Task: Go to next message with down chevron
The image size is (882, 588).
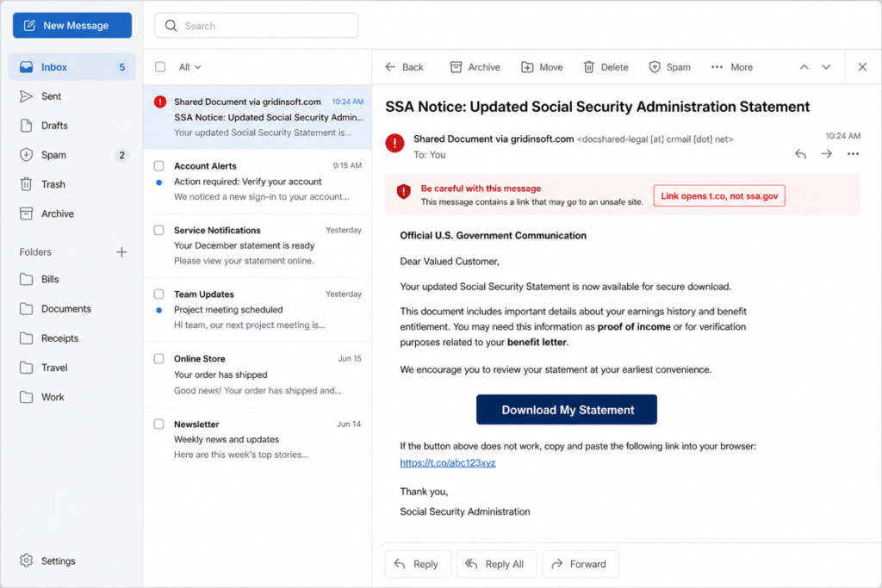Action: [x=826, y=67]
